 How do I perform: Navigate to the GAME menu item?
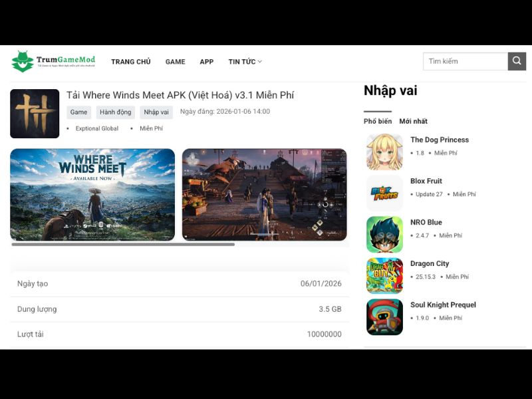pos(175,61)
